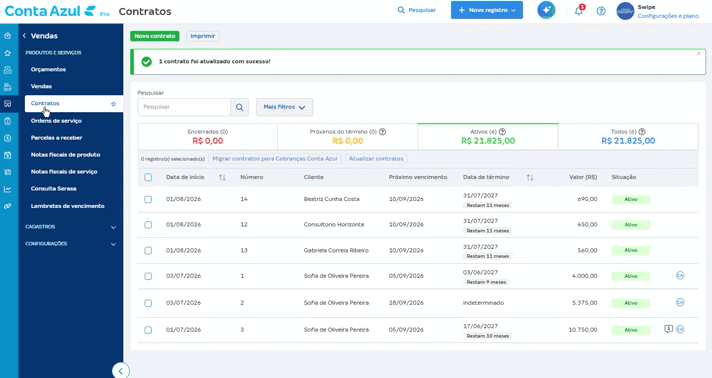
Task: Toggle the select-all checkbox in the table header
Action: 148,177
